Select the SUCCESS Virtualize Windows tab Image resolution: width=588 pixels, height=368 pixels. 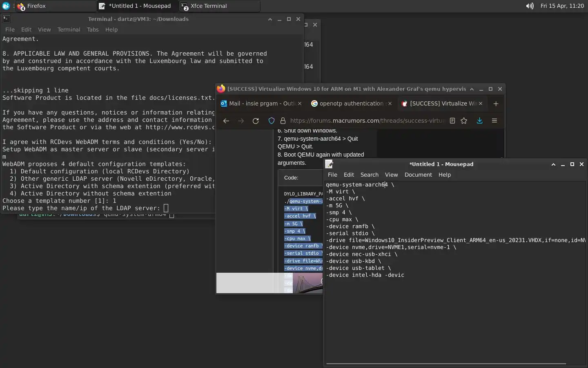point(442,103)
